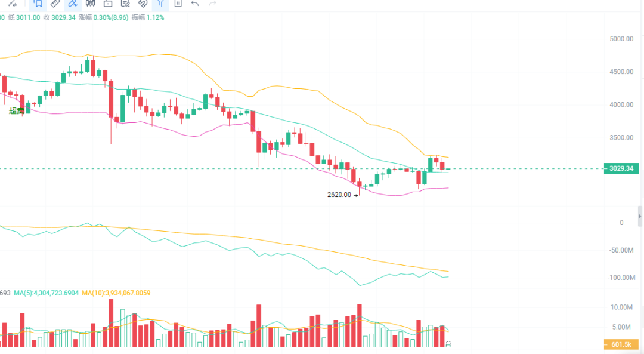
Task: Undo the last action with the arrow
Action: click(x=195, y=4)
